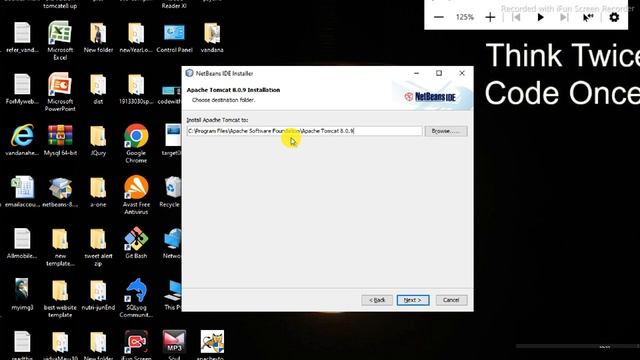Viewport: 640px width, 360px height.
Task: Click the Apache Tomcat 8.0.9 Installation heading
Action: click(x=233, y=90)
